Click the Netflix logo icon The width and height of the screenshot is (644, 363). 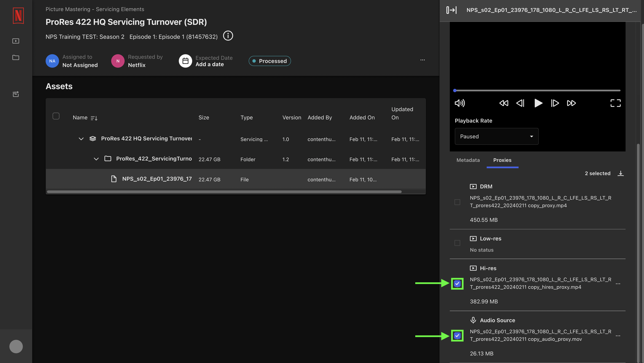(x=18, y=15)
